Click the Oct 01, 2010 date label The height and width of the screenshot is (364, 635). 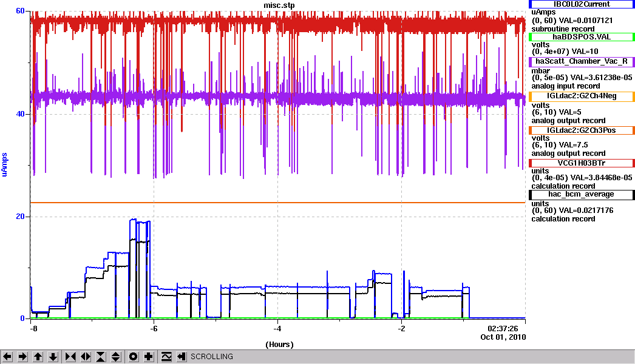(x=503, y=337)
